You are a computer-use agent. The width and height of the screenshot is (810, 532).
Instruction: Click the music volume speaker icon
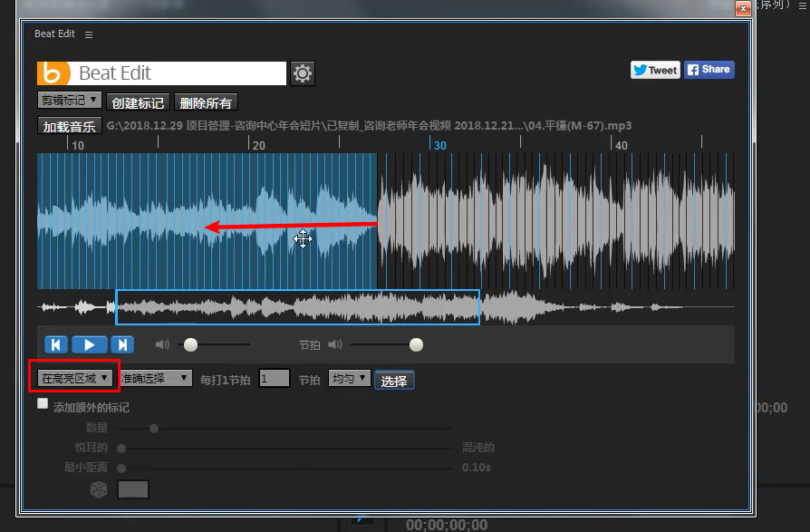tap(162, 344)
